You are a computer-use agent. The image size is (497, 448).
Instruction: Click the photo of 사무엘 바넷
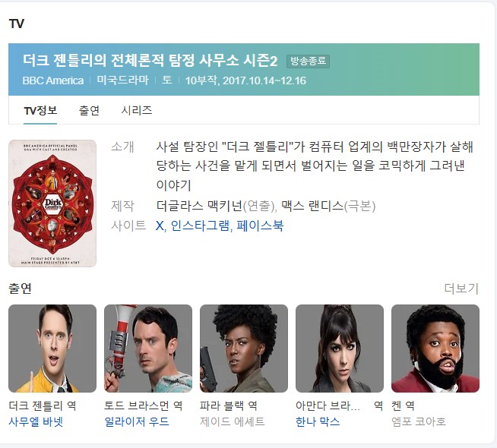[52, 349]
